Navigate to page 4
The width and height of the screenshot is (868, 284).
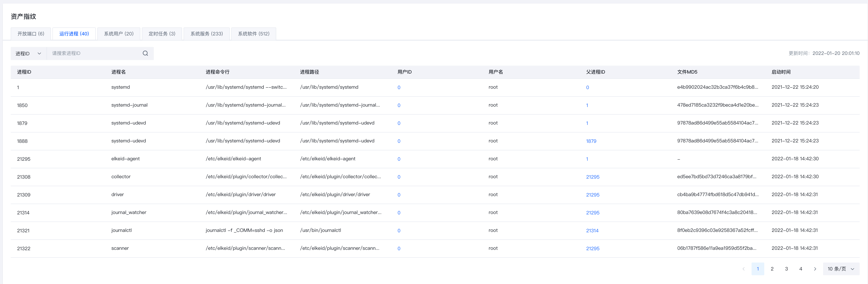pos(801,269)
